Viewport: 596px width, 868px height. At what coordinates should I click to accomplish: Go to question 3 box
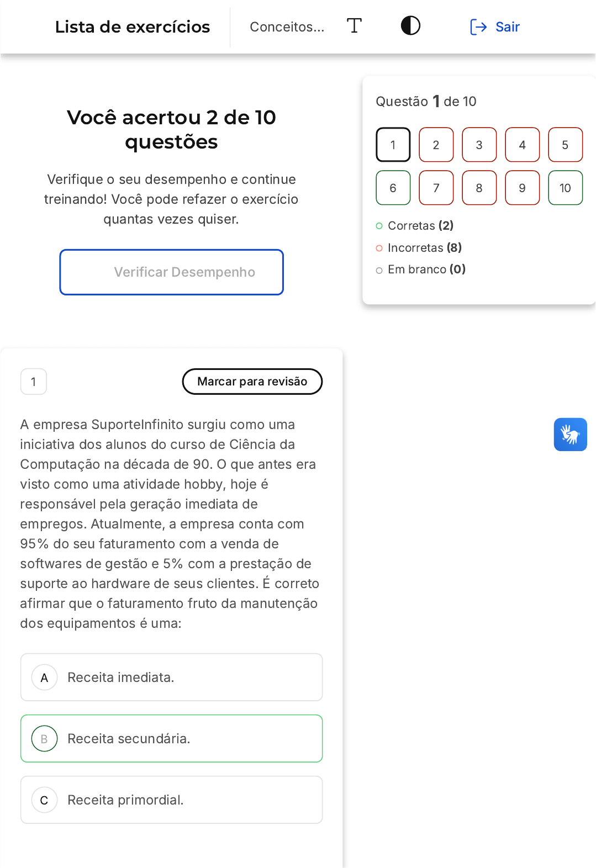479,145
